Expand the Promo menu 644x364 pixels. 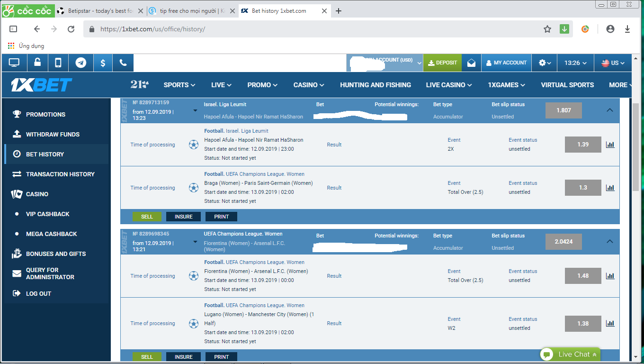pos(262,85)
